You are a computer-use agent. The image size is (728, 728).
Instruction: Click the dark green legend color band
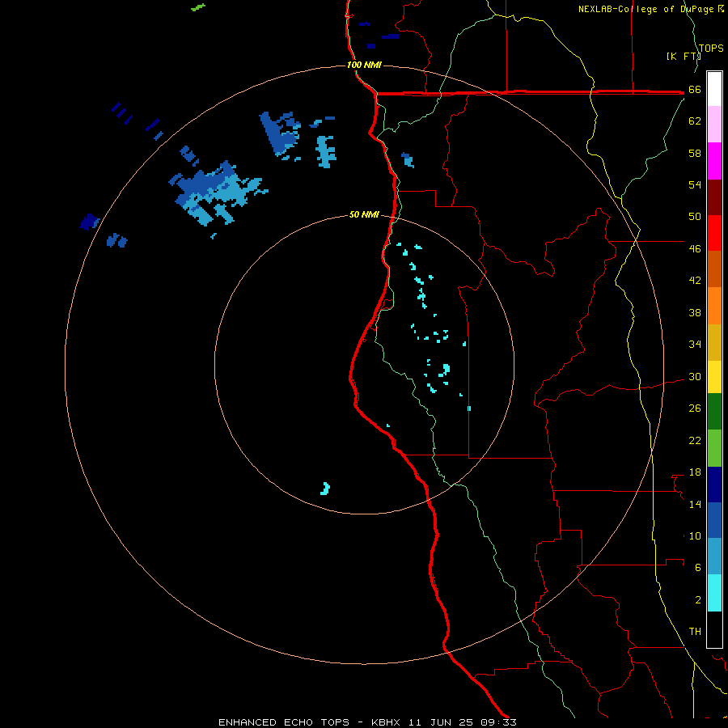[714, 412]
